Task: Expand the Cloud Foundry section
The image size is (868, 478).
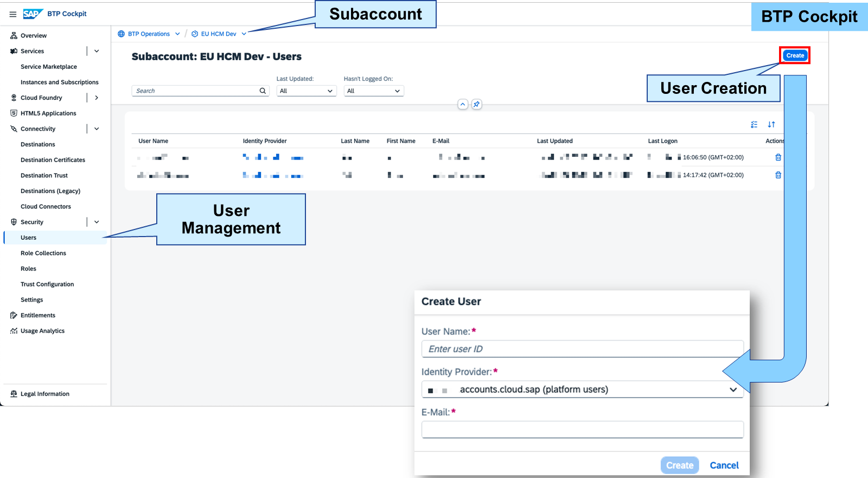Action: click(97, 98)
